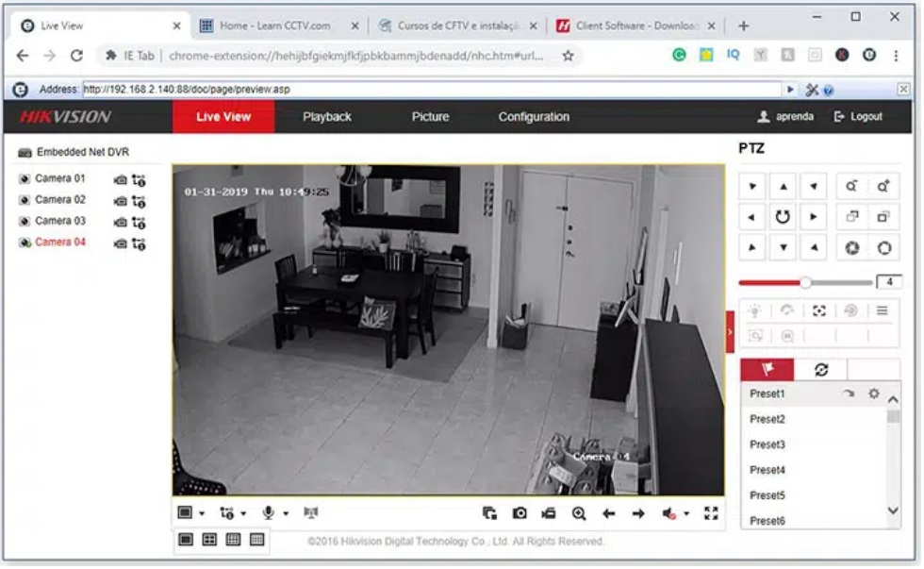Adjust the PTZ speed slider
This screenshot has height=569, width=924.
point(806,281)
